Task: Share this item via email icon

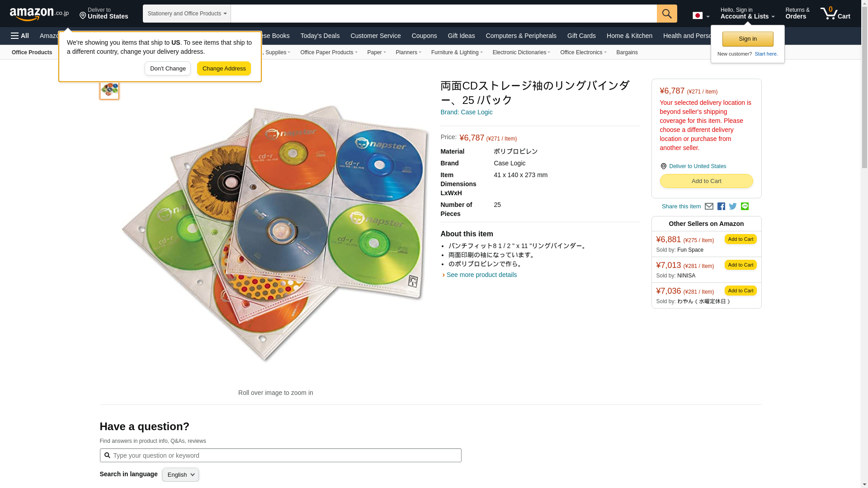Action: pyautogui.click(x=709, y=206)
